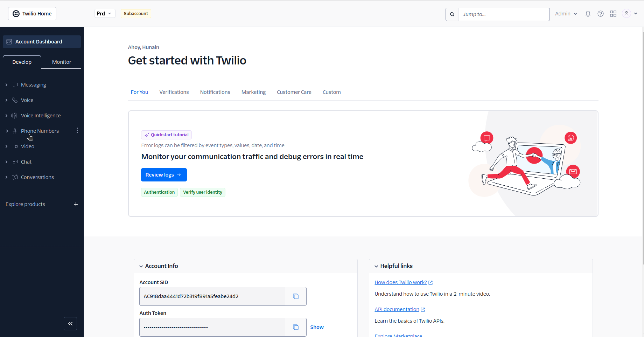
Task: Open the products grid icon
Action: 613,14
